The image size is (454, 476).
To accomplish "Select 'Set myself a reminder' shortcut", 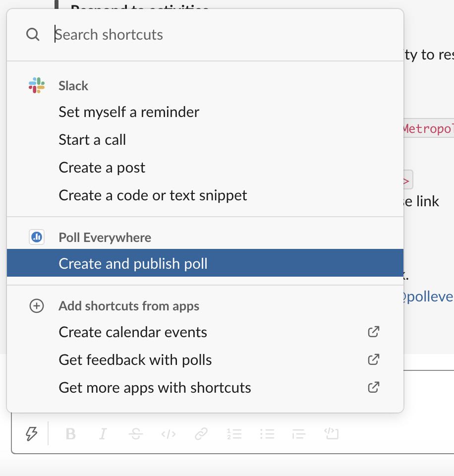I will pos(129,112).
